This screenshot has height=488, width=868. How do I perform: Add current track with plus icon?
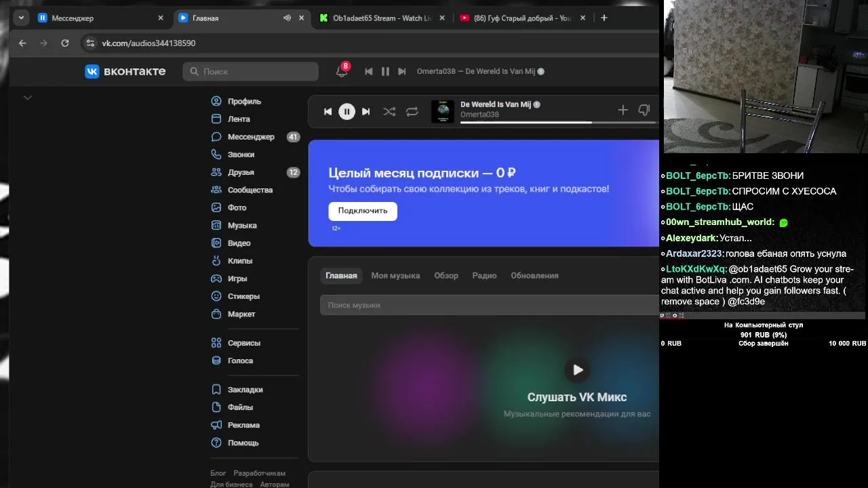pyautogui.click(x=623, y=110)
